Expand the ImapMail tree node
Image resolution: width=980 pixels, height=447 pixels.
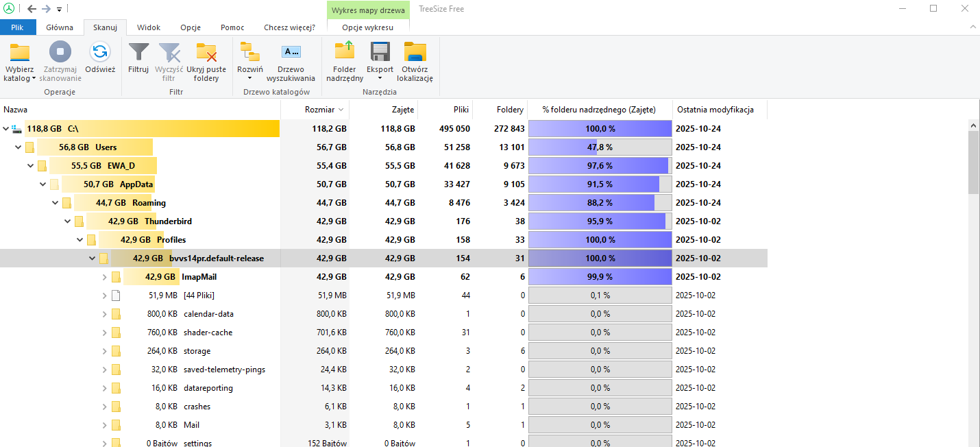[x=105, y=277]
